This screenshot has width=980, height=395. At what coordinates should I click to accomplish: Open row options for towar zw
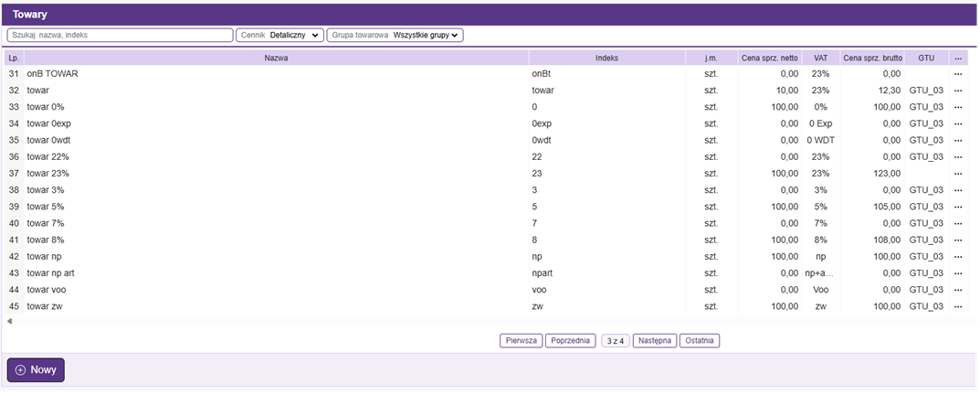click(958, 306)
